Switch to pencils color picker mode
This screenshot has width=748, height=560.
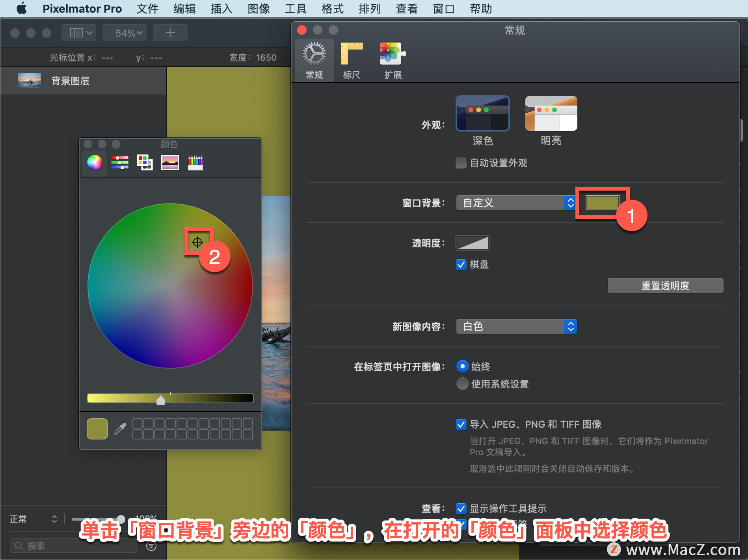[x=195, y=162]
